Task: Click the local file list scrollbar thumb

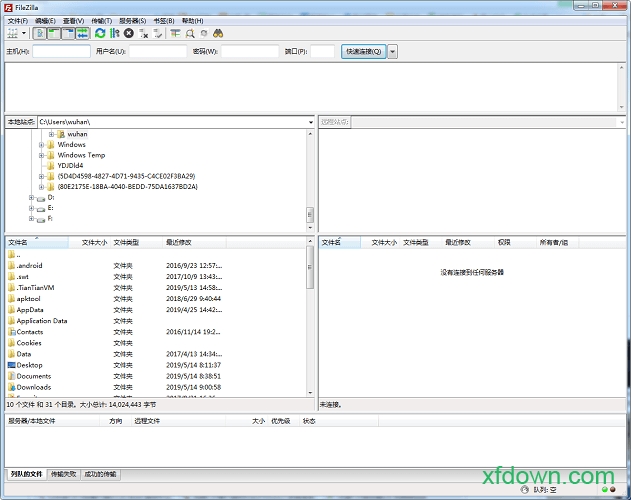Action: 310,267
